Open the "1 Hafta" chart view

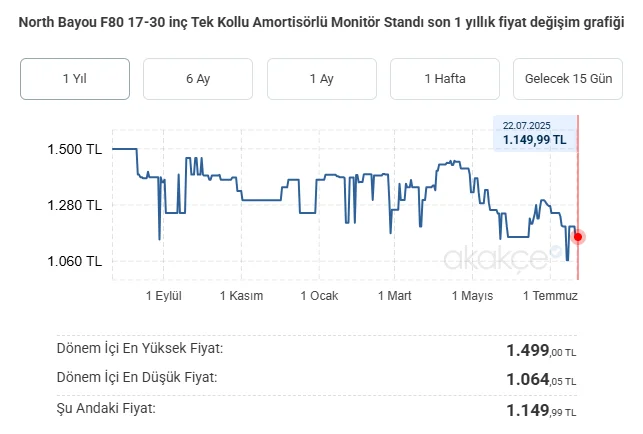[445, 79]
